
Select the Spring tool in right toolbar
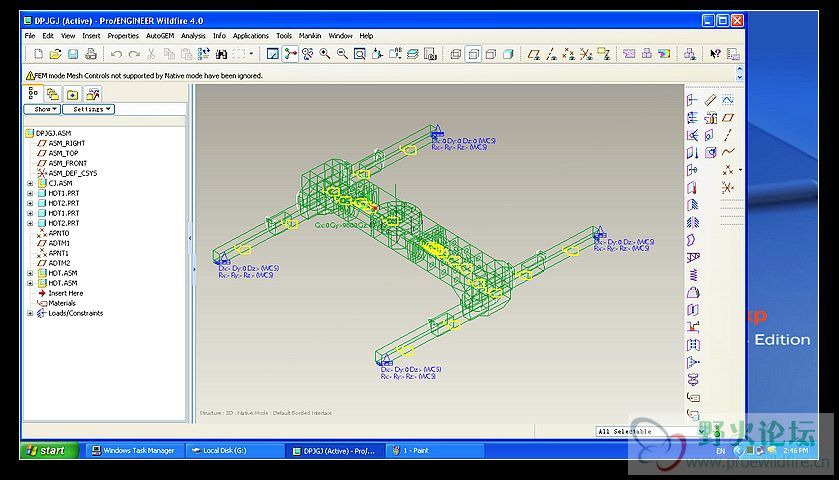pyautogui.click(x=693, y=275)
